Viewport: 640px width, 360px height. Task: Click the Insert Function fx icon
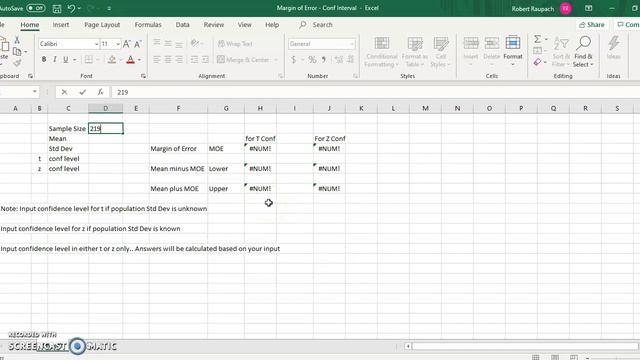[x=100, y=92]
